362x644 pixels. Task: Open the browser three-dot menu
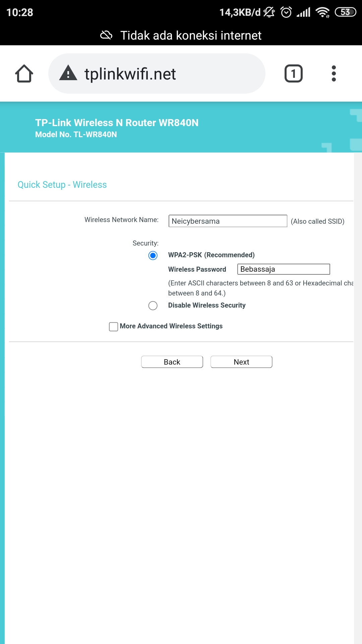coord(334,73)
